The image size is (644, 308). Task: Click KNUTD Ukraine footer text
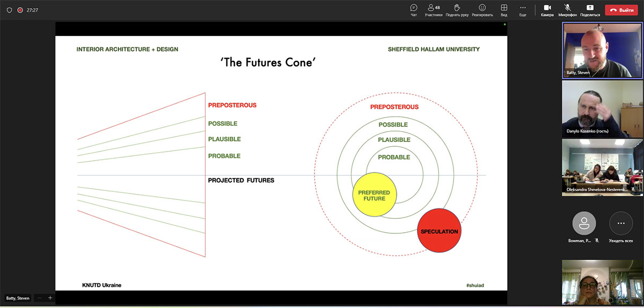pyautogui.click(x=101, y=285)
